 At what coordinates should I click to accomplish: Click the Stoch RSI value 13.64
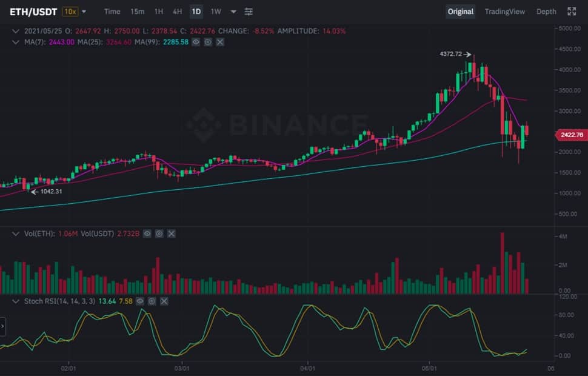click(107, 301)
